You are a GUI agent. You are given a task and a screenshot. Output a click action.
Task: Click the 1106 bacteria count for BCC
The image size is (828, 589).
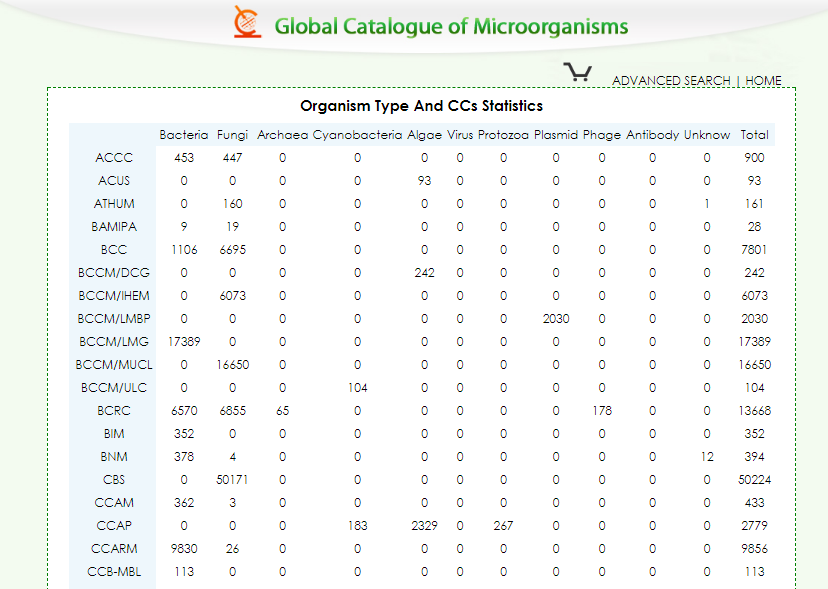[x=184, y=250]
